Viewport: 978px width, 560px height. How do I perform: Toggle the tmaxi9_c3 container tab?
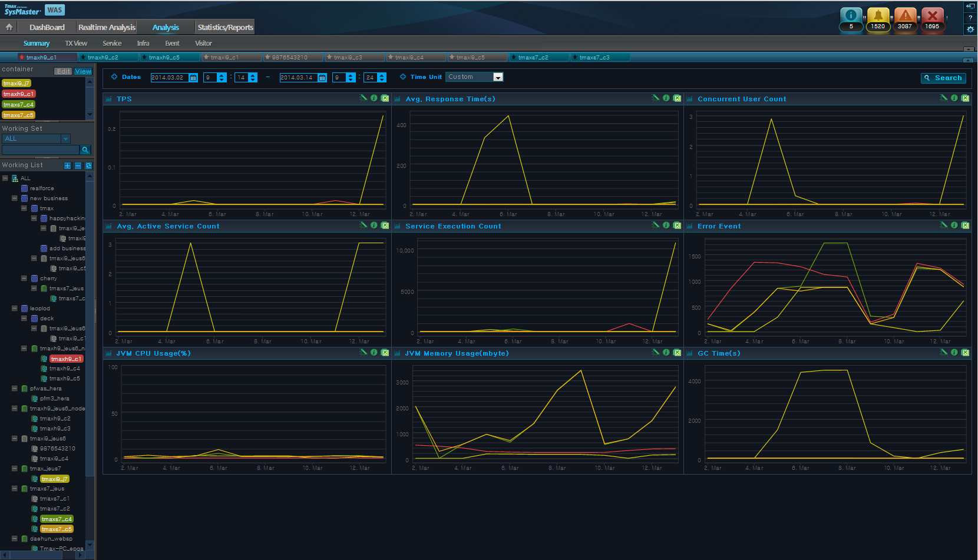355,57
